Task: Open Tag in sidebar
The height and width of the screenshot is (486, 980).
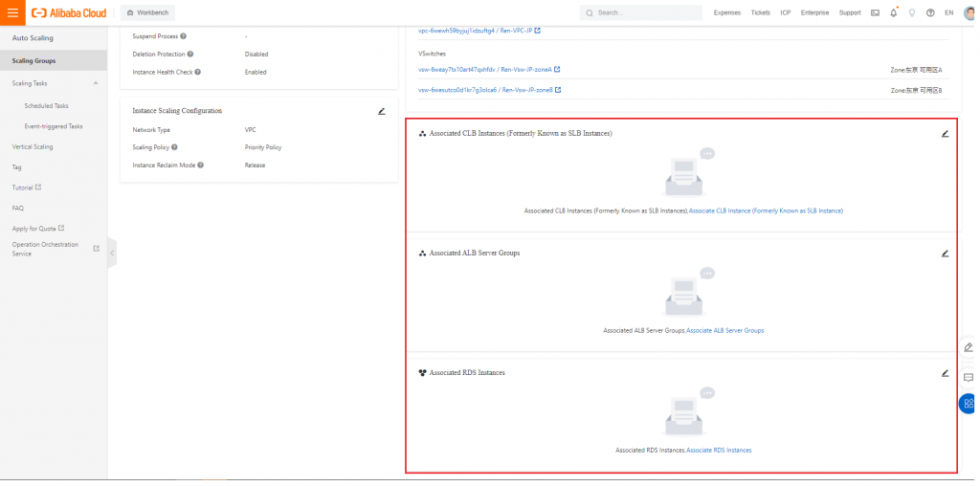Action: (x=17, y=167)
